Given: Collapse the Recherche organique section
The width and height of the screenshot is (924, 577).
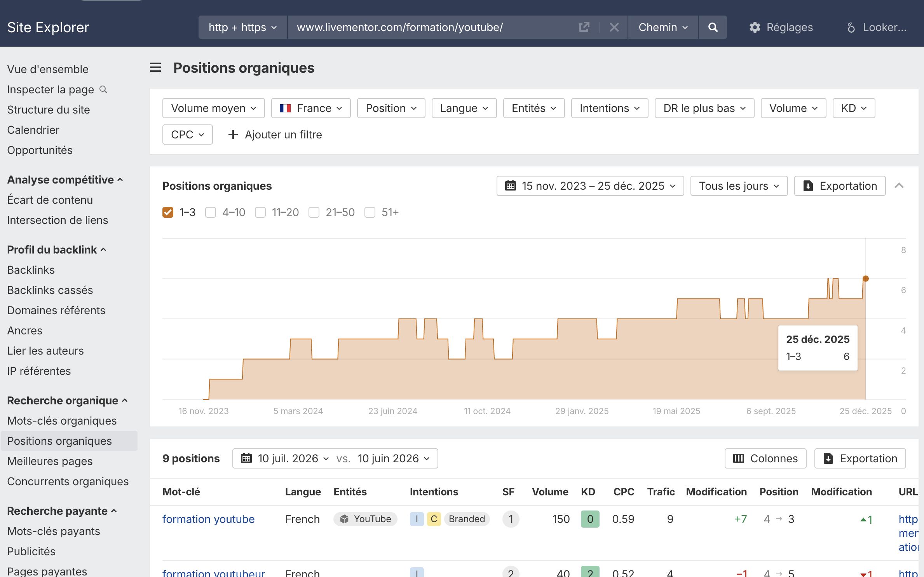Looking at the screenshot, I should 67,400.
